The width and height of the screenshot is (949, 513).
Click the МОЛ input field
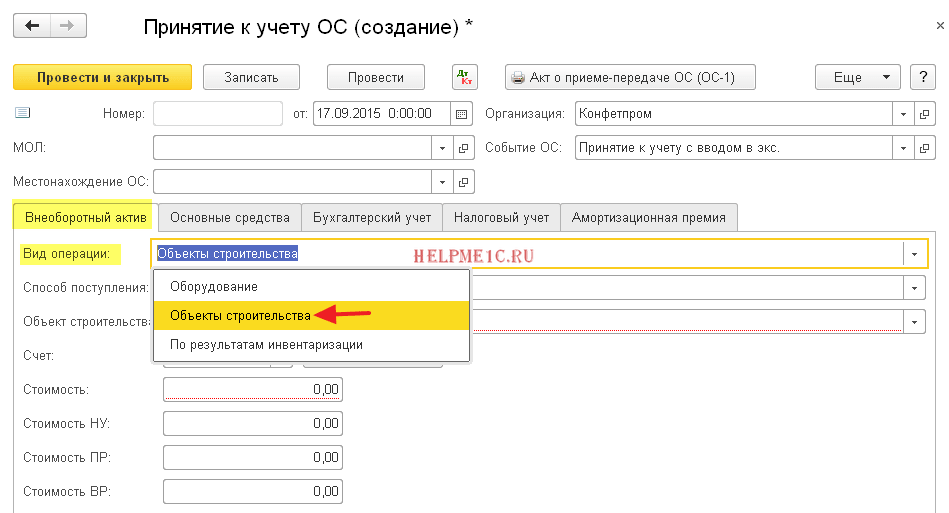[x=292, y=148]
